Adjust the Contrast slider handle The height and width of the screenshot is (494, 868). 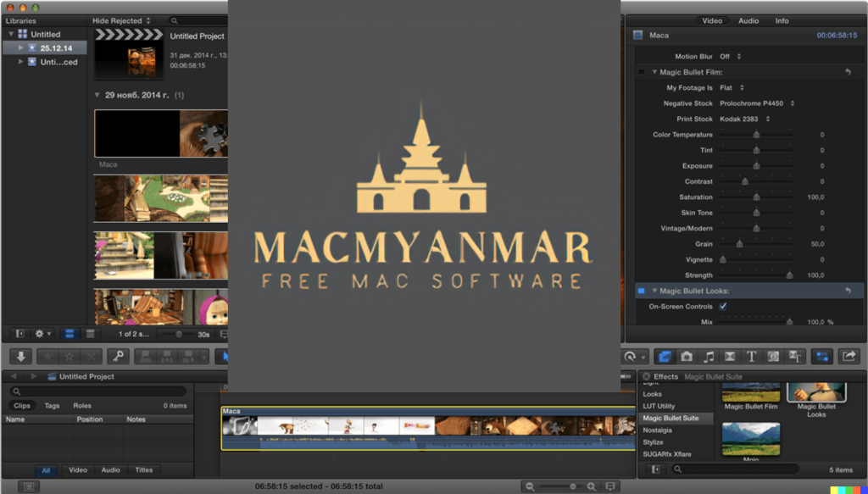(745, 181)
